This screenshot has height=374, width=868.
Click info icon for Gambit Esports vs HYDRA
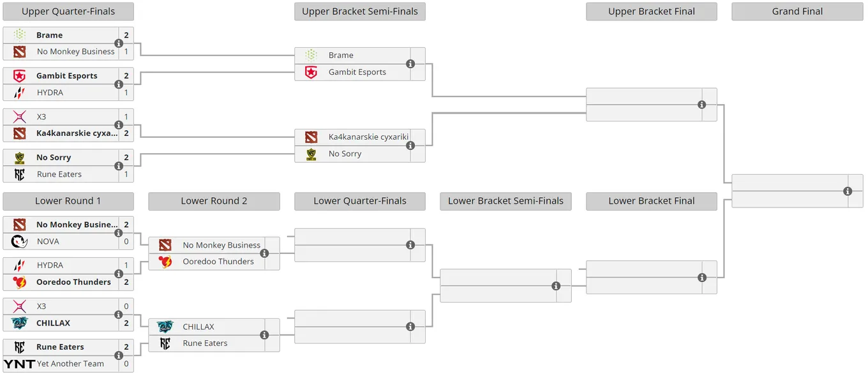[x=119, y=84]
